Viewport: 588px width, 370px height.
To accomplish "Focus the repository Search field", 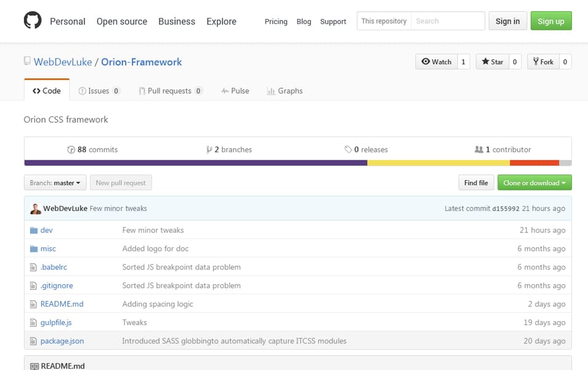I will [447, 21].
